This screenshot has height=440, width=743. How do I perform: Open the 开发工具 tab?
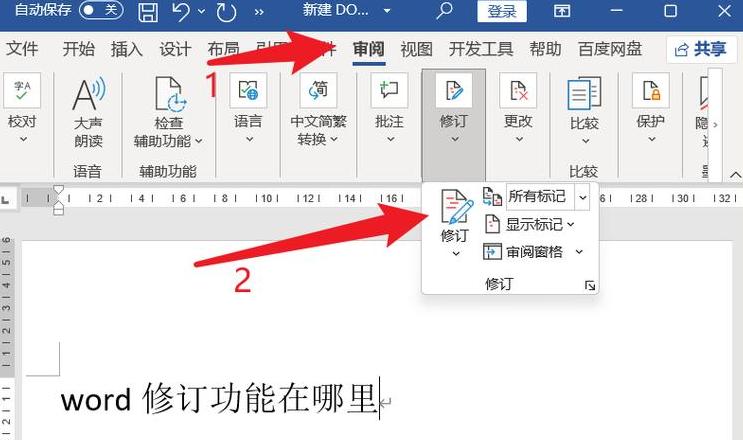[x=481, y=49]
